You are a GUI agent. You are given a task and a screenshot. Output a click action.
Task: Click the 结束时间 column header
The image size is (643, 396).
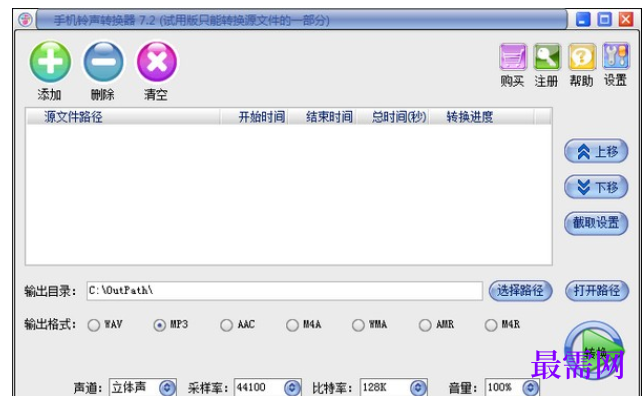tap(322, 117)
